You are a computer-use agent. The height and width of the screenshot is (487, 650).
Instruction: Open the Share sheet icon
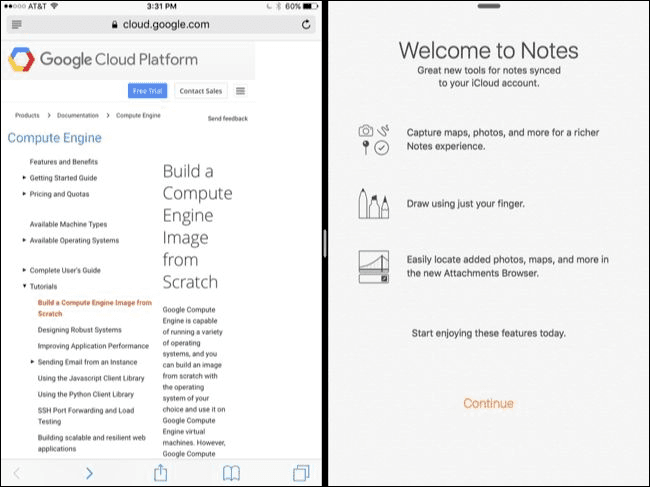[160, 472]
